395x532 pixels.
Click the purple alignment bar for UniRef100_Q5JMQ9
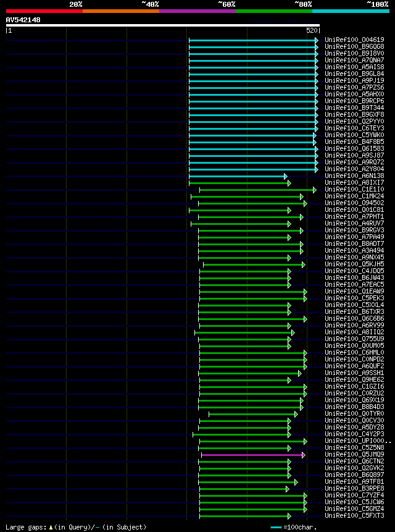[x=253, y=455]
